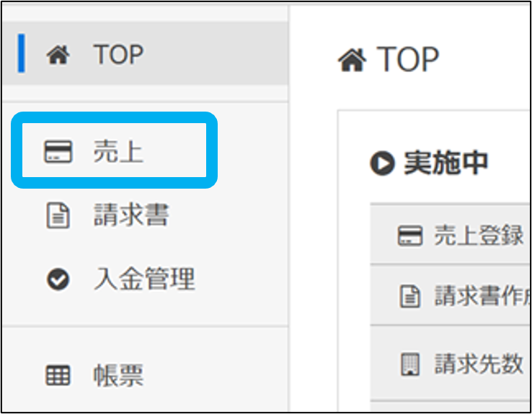Viewport: 532px width, 414px height.
Task: Open the 請求書作成 row link
Action: (x=482, y=296)
